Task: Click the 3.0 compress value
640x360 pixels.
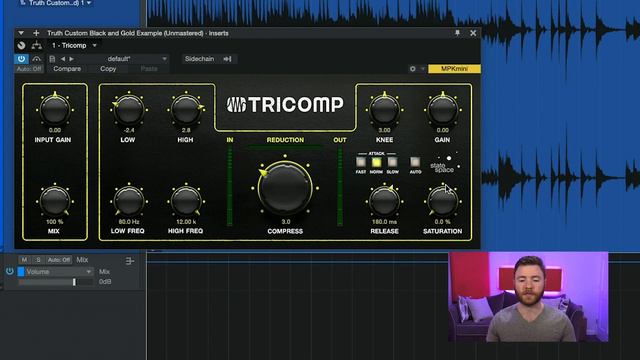Action: pyautogui.click(x=285, y=222)
